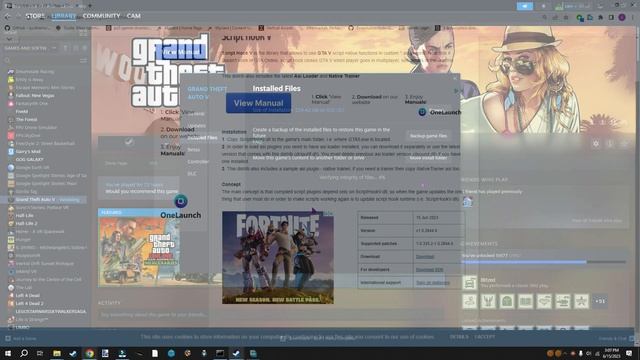Select The Forest in game list
The width and height of the screenshot is (640, 360).
26,120
